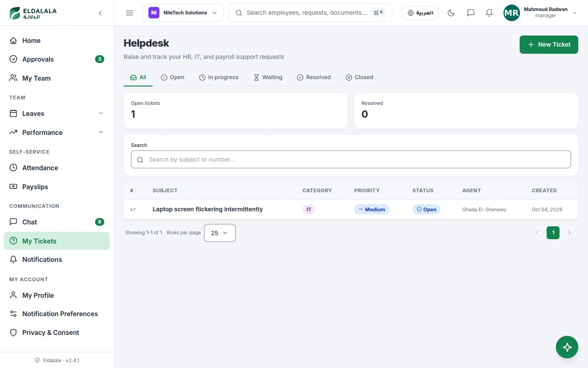This screenshot has height=368, width=588.
Task: Open the rows per page dropdown
Action: coord(220,233)
